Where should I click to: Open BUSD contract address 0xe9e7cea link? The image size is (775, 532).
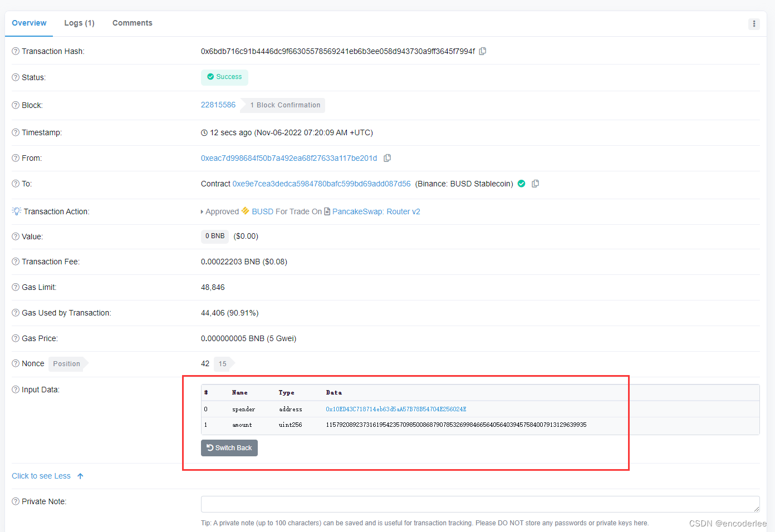(322, 184)
